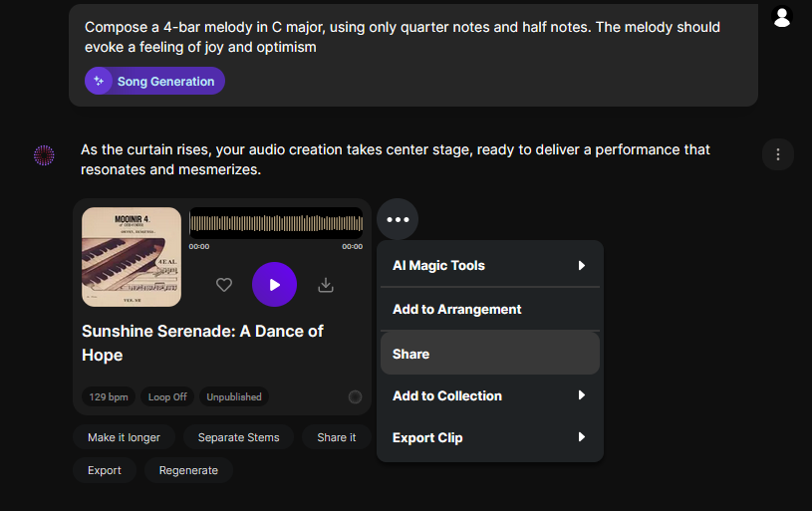Click Make it longer suggestion
Screen dimensions: 812x511
(124, 437)
